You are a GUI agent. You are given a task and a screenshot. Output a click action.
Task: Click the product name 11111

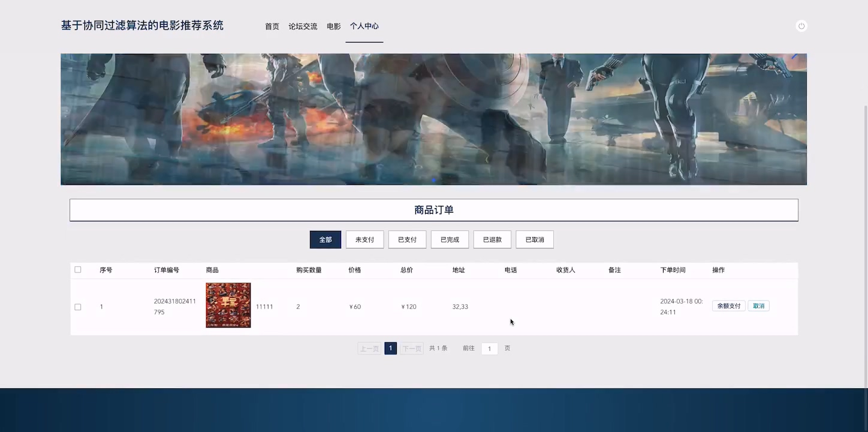point(264,307)
